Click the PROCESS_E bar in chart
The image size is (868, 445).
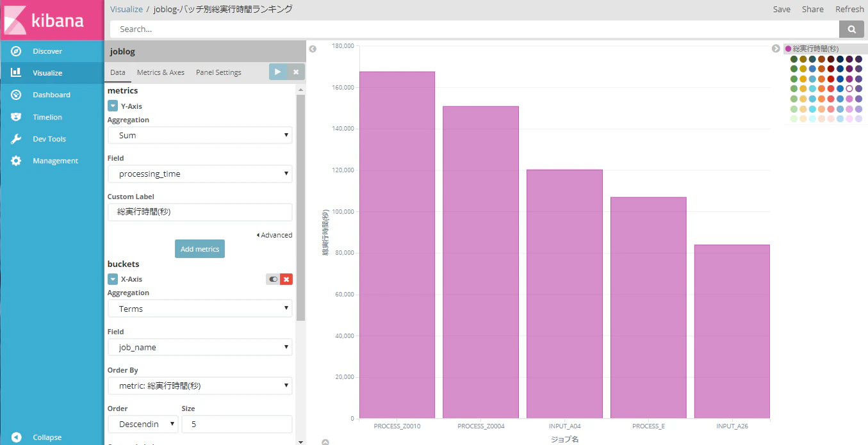click(x=648, y=308)
